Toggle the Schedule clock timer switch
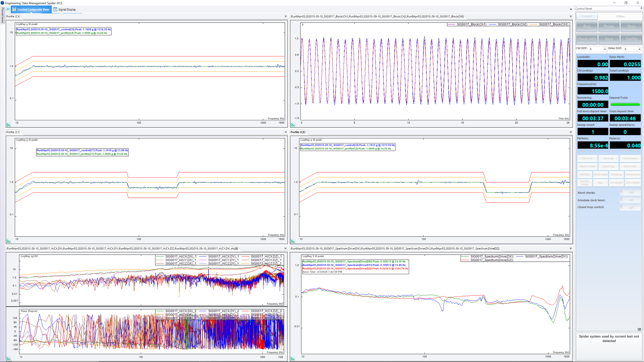This screenshot has width=644, height=362. (630, 200)
